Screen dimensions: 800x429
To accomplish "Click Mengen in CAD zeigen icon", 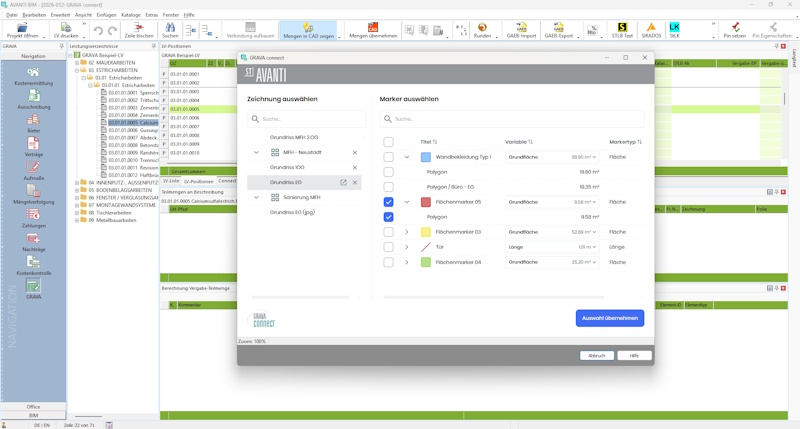I will point(308,30).
